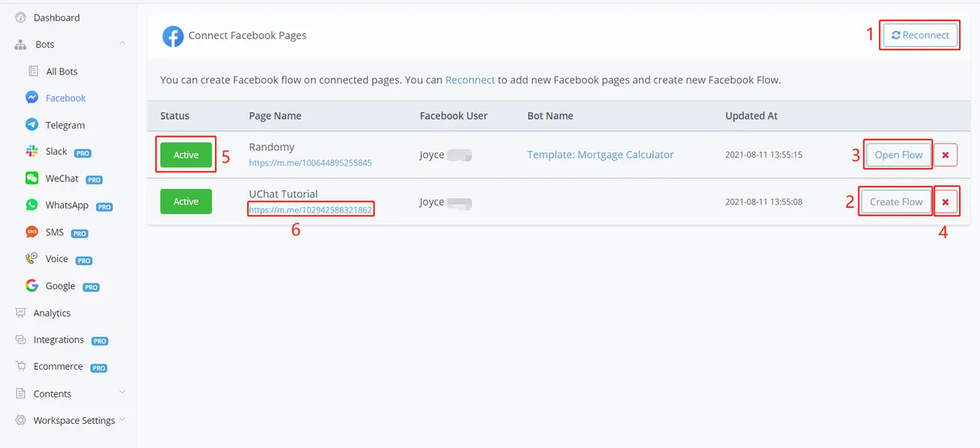Open All Bots in sidebar
980x448 pixels.
click(x=62, y=71)
